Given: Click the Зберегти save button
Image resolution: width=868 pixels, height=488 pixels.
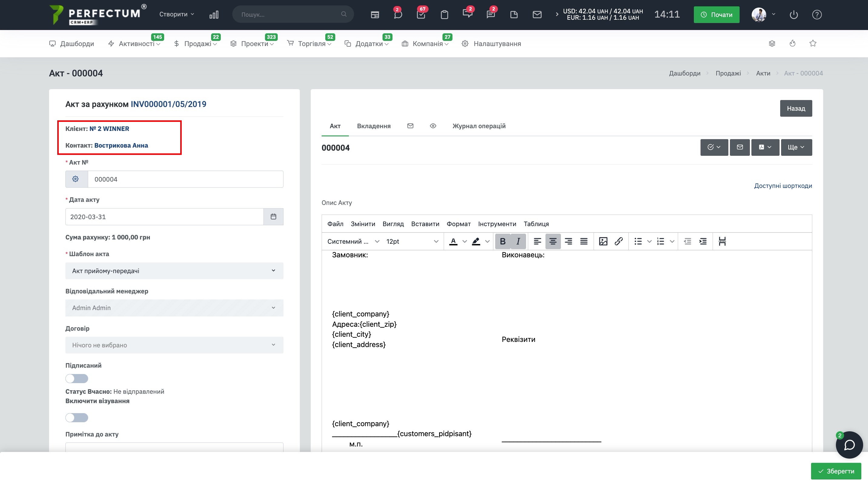Looking at the screenshot, I should pyautogui.click(x=836, y=471).
